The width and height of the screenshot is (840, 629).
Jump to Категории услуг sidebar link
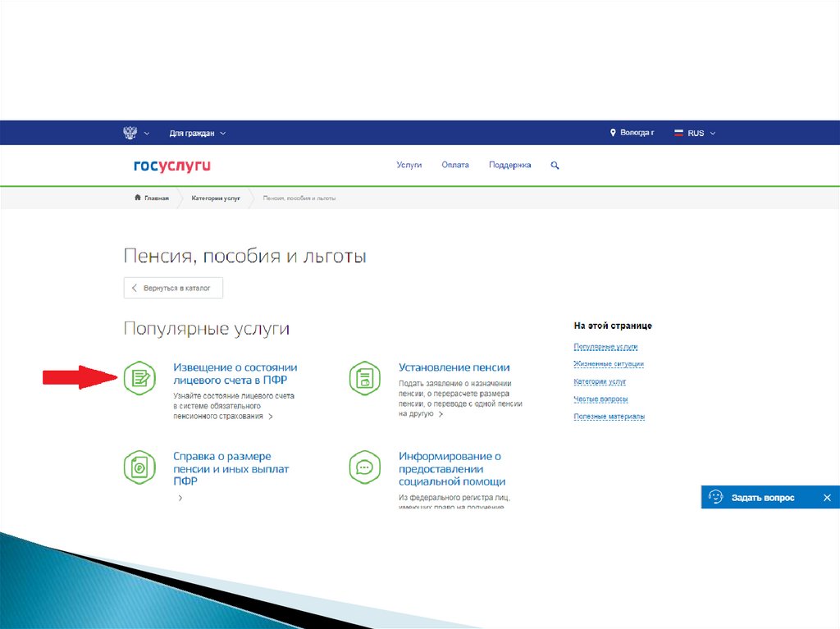[x=600, y=381]
